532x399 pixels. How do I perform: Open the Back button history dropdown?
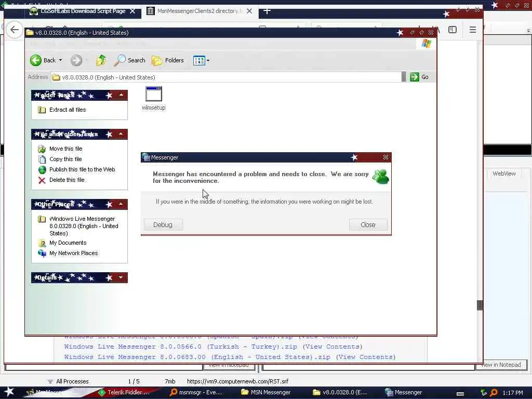point(61,60)
